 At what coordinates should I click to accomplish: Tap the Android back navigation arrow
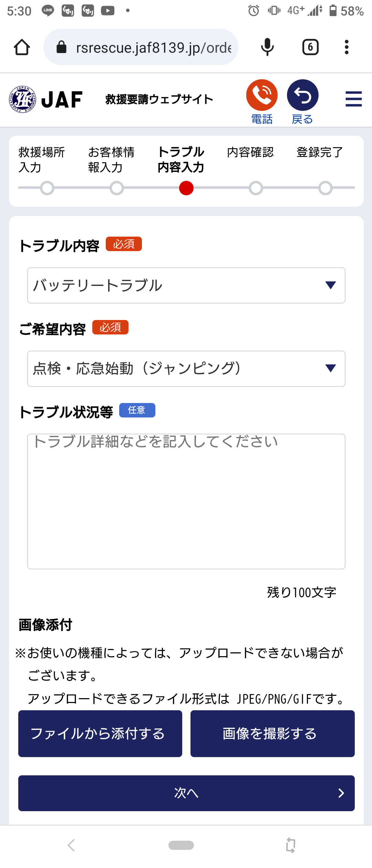click(71, 845)
